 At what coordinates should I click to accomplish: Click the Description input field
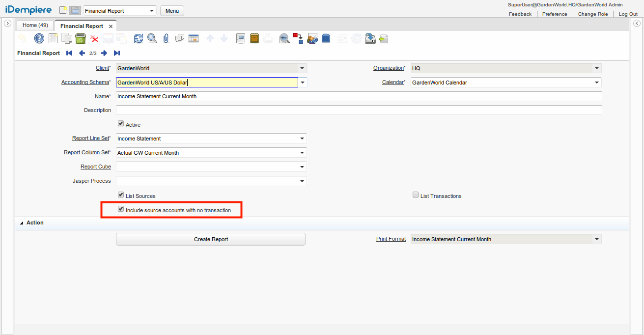click(x=359, y=111)
